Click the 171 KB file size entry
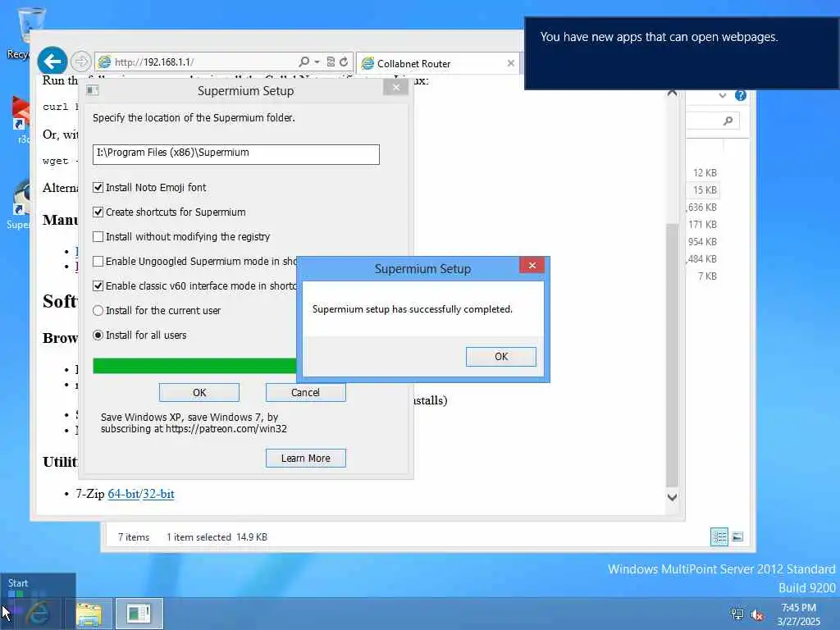This screenshot has height=630, width=840. coord(702,225)
